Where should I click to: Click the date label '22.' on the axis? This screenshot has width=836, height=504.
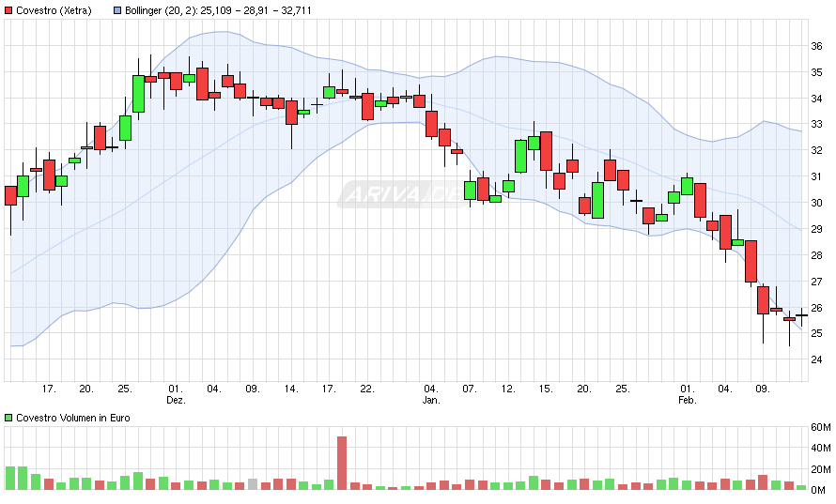point(367,389)
